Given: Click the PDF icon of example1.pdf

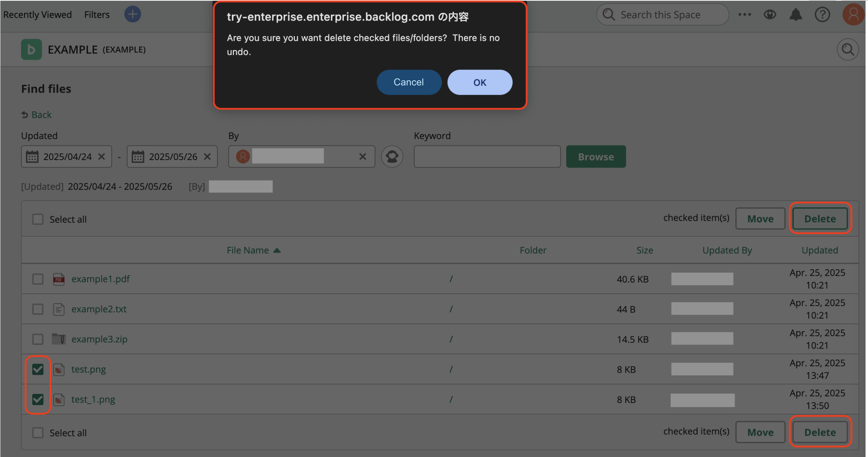Looking at the screenshot, I should coord(59,279).
